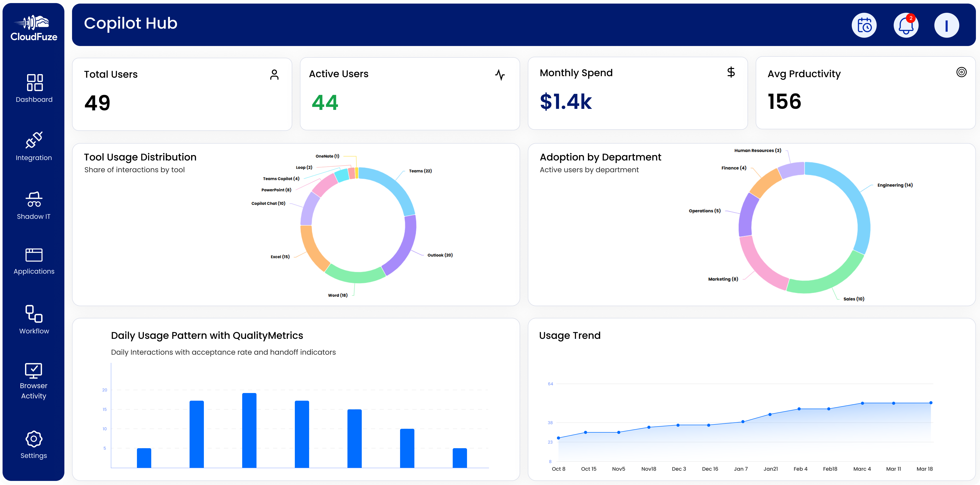This screenshot has height=485, width=980.
Task: Open the profile avatar button labeled I
Action: point(947,25)
